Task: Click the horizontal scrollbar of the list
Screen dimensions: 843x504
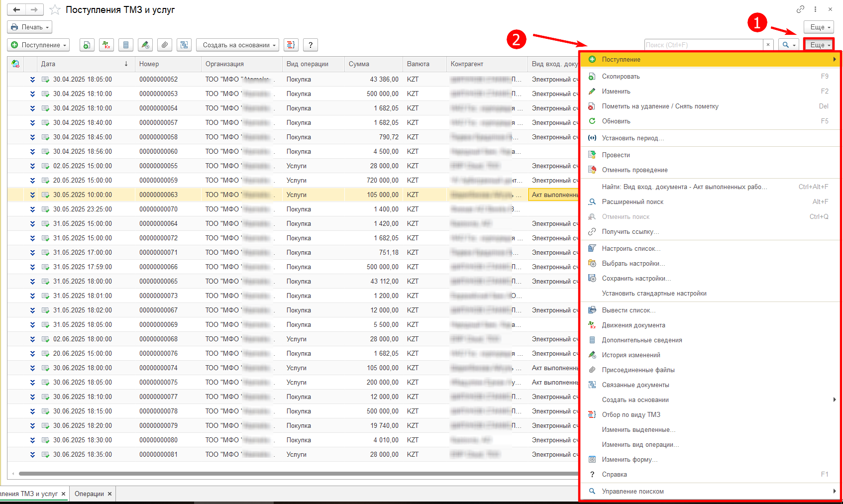Action: coord(299,474)
